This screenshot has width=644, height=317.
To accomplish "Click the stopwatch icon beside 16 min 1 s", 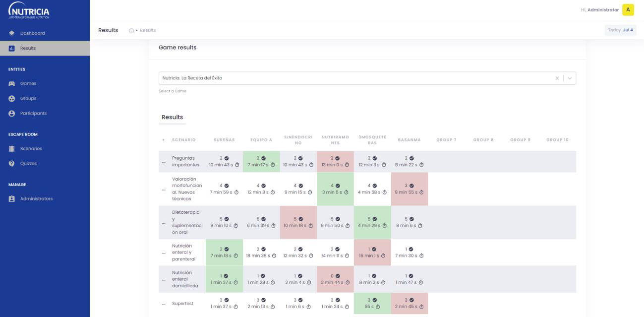I will (383, 255).
